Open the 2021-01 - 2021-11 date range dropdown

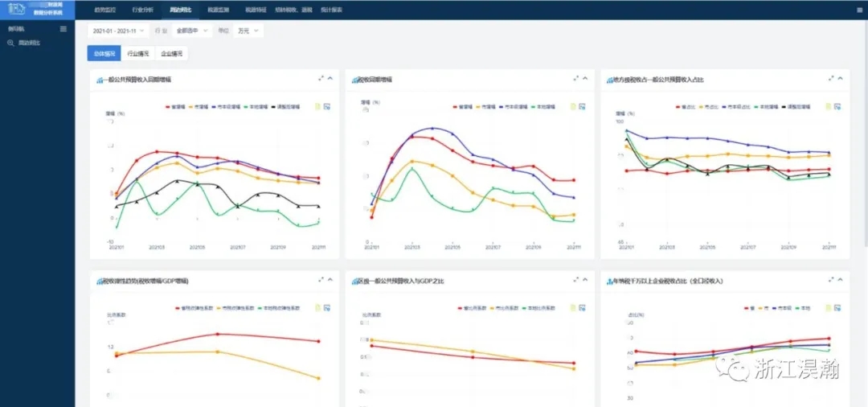(118, 31)
